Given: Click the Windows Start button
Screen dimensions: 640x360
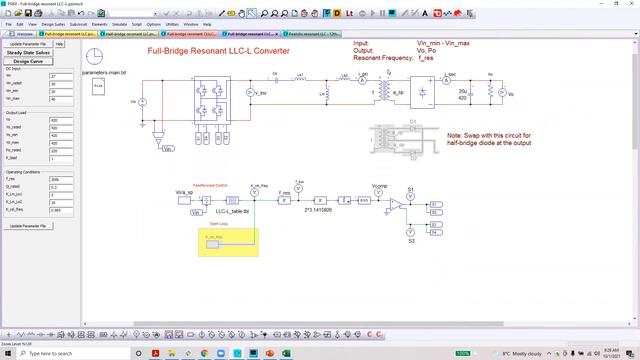Looking at the screenshot, I should coord(8,353).
